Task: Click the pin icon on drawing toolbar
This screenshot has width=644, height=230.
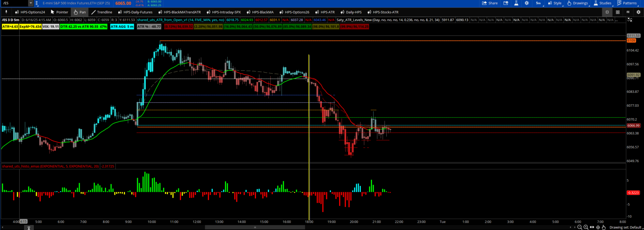Action: [x=6, y=12]
